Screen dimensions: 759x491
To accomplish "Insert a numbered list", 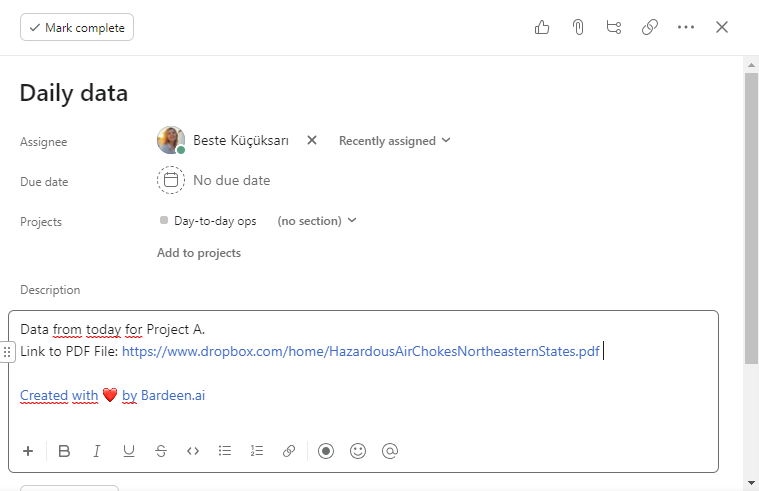I will (x=257, y=451).
